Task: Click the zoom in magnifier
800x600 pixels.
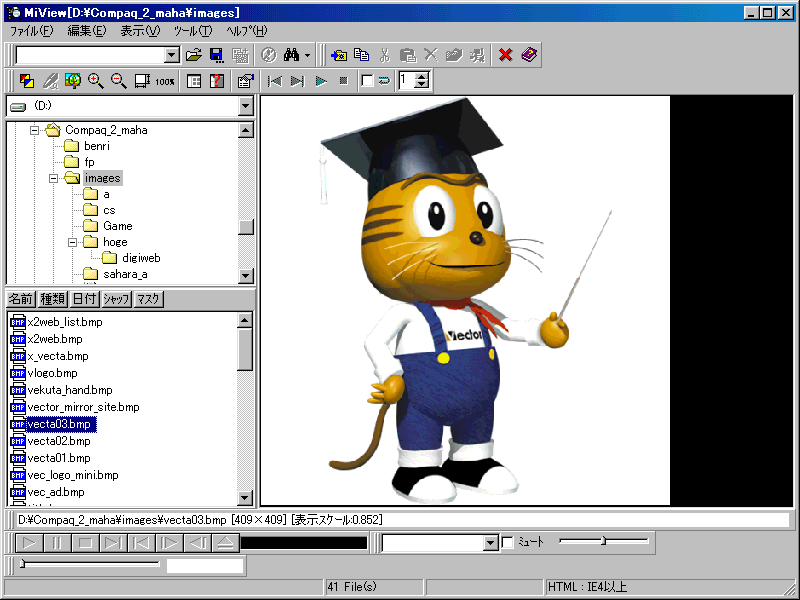Action: pyautogui.click(x=96, y=81)
